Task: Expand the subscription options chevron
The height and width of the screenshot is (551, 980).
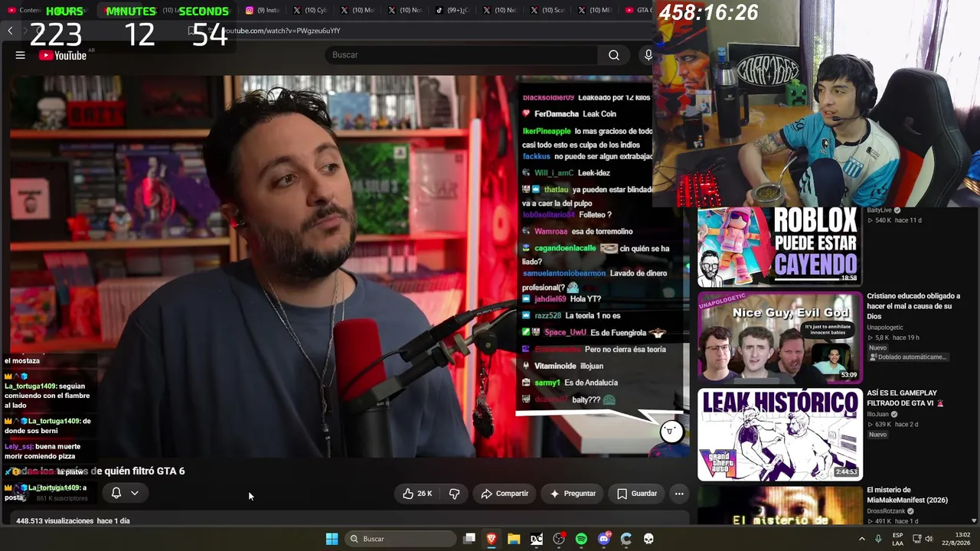Action: 135,493
